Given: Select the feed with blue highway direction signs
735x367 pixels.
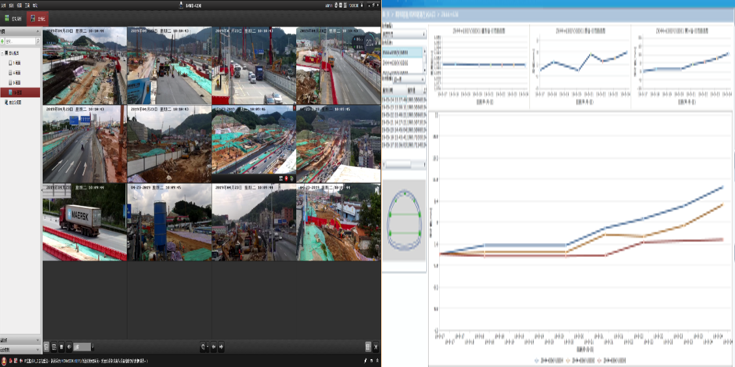Looking at the screenshot, I should pyautogui.click(x=85, y=144).
